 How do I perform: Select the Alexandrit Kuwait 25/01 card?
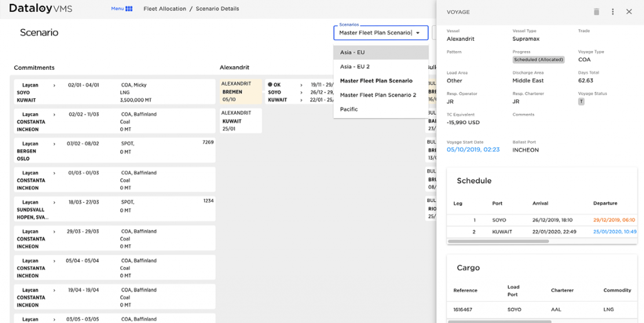pyautogui.click(x=241, y=120)
